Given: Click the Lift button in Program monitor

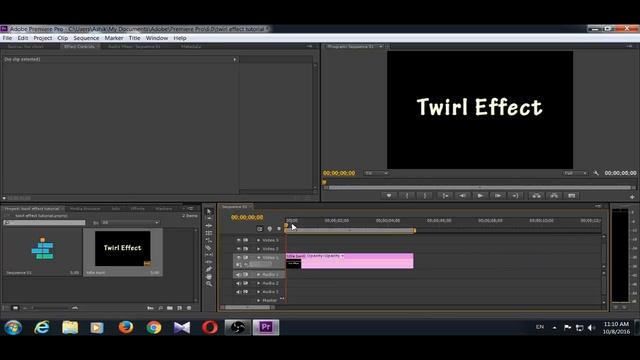Looking at the screenshot, I should (536, 196).
